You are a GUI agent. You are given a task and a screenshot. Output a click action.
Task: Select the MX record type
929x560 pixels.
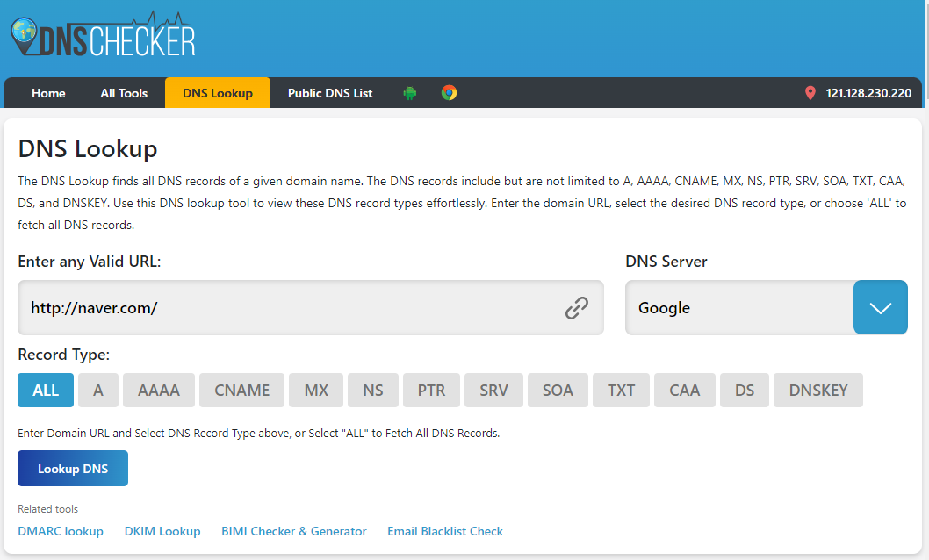(x=315, y=390)
